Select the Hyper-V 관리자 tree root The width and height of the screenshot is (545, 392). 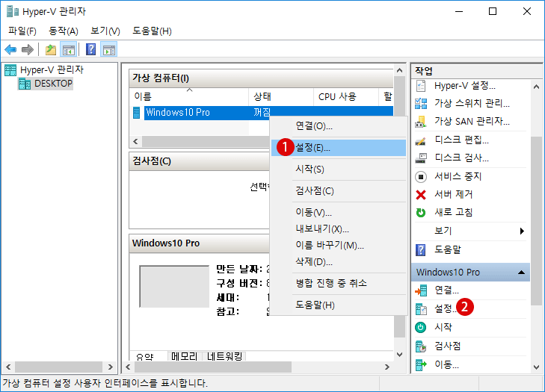[x=44, y=69]
